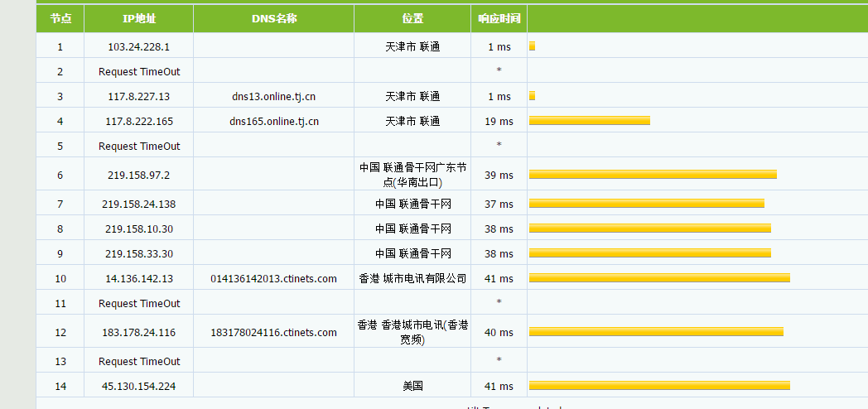Click the 014136142013.ctinets.com DNS entry
The width and height of the screenshot is (868, 409).
tap(274, 278)
